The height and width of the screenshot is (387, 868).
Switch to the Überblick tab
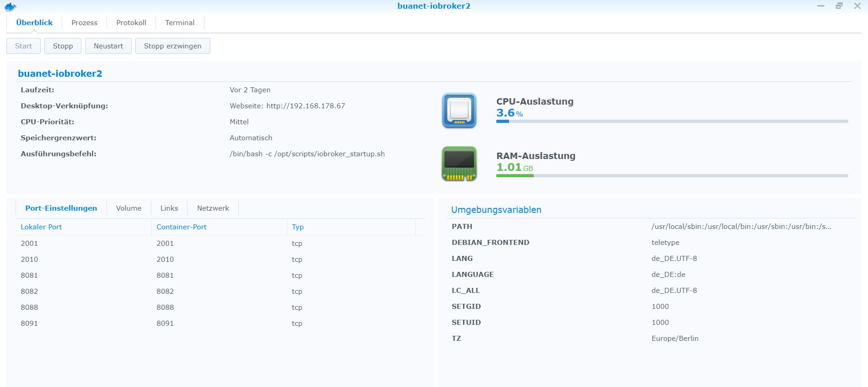34,22
